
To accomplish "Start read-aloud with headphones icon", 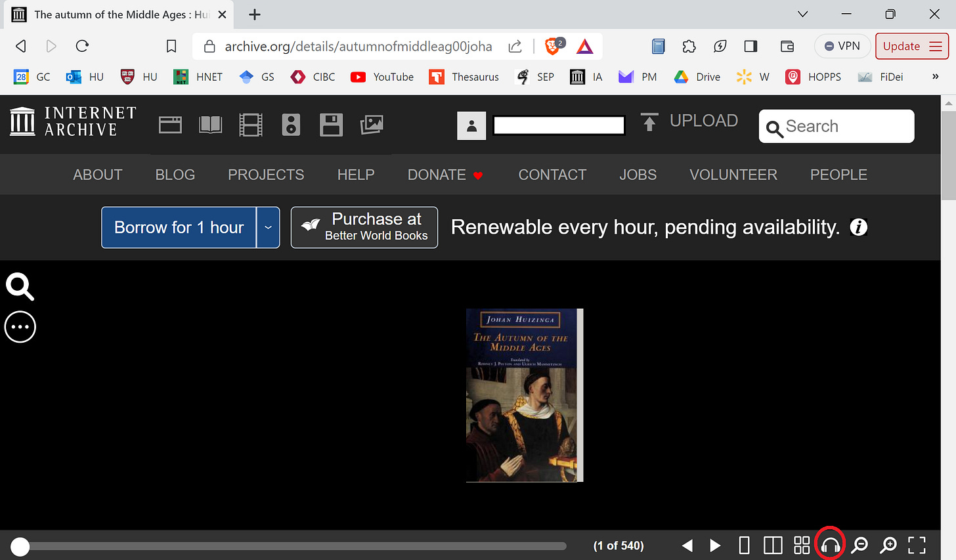I will (831, 545).
